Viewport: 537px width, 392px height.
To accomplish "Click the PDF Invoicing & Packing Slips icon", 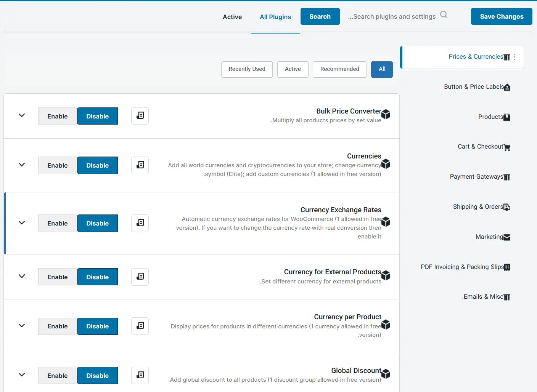I will (507, 267).
